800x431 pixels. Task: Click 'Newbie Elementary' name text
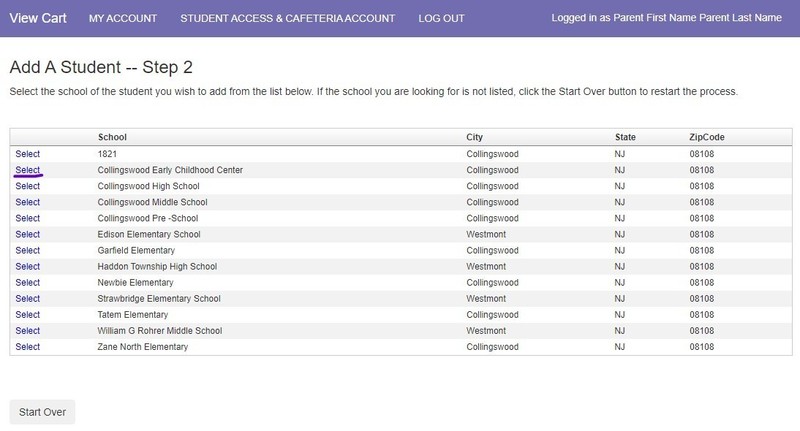[135, 283]
